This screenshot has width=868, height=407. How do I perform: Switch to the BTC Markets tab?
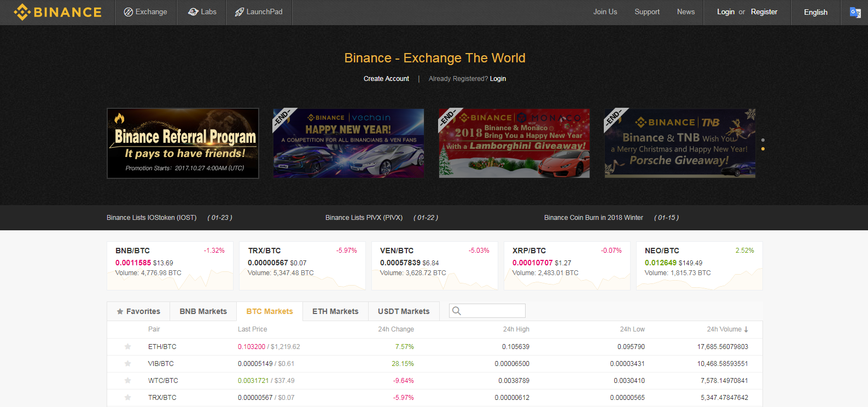point(270,311)
